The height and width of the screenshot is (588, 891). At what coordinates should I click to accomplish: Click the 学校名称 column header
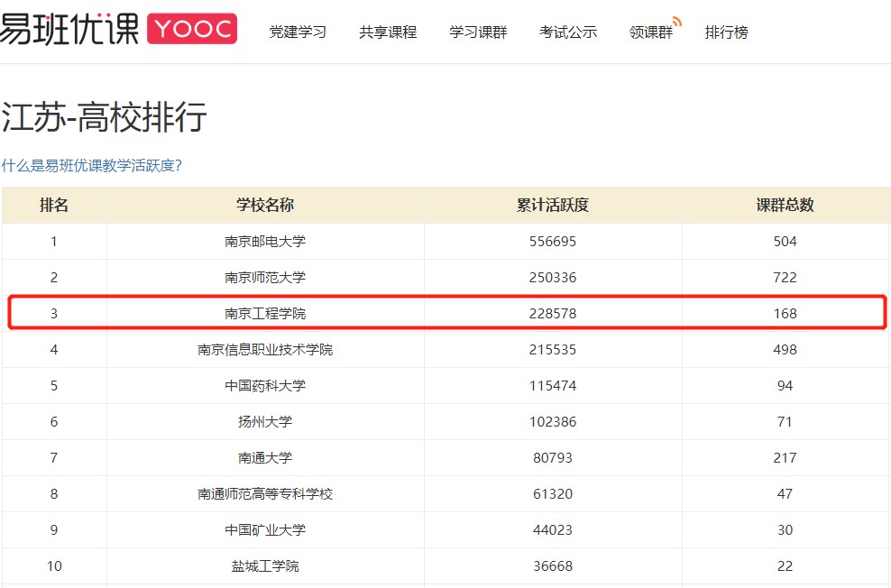(x=265, y=205)
